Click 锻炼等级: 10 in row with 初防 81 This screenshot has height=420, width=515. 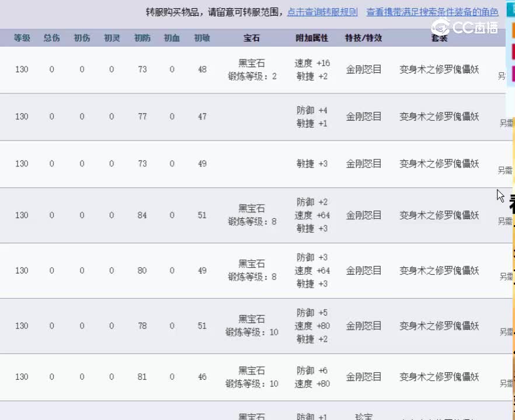coord(252,384)
